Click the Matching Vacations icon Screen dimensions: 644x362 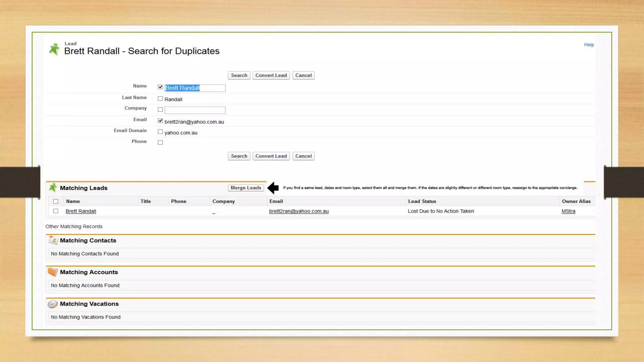53,304
